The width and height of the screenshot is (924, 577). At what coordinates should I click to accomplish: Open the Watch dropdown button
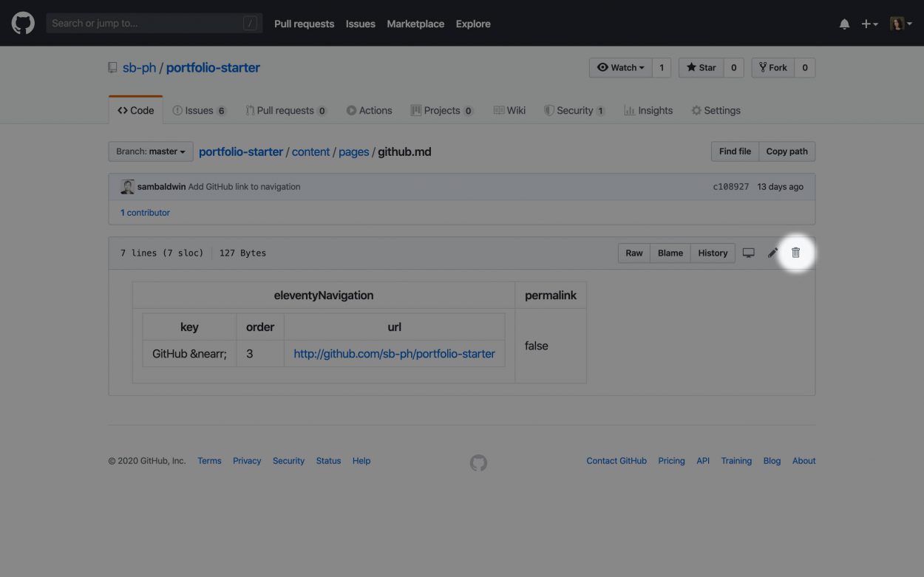pyautogui.click(x=621, y=67)
